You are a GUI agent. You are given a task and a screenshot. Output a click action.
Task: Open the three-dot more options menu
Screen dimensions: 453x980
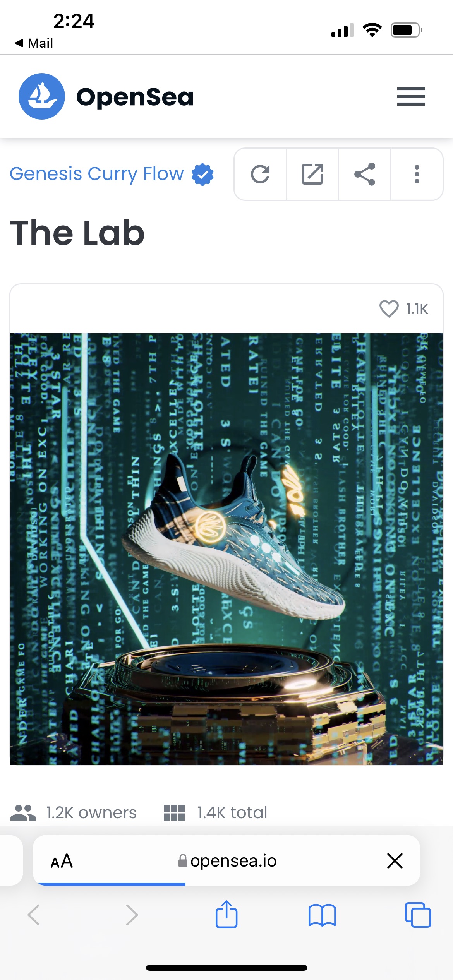[x=417, y=174]
